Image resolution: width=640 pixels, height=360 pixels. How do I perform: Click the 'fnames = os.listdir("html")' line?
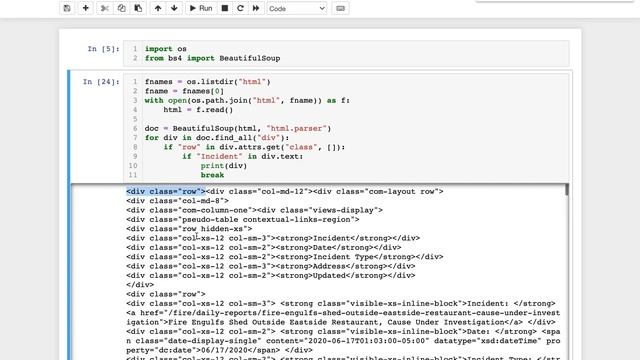[208, 82]
